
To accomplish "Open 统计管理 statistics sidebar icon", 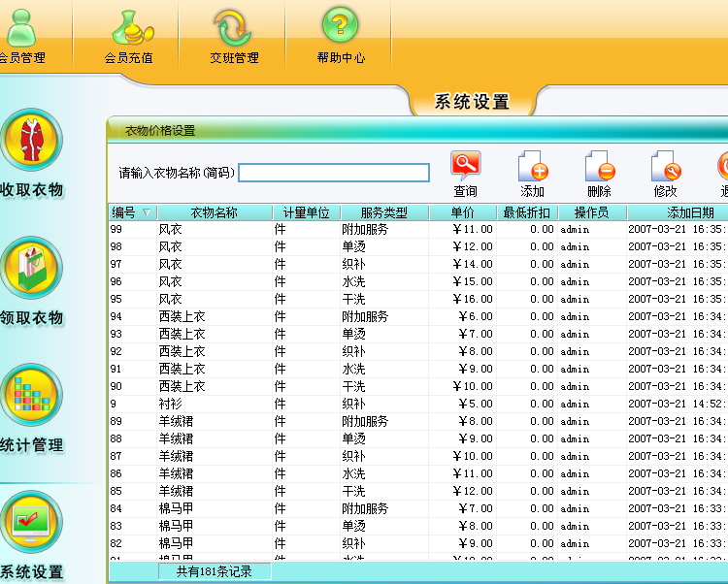I will pyautogui.click(x=32, y=395).
